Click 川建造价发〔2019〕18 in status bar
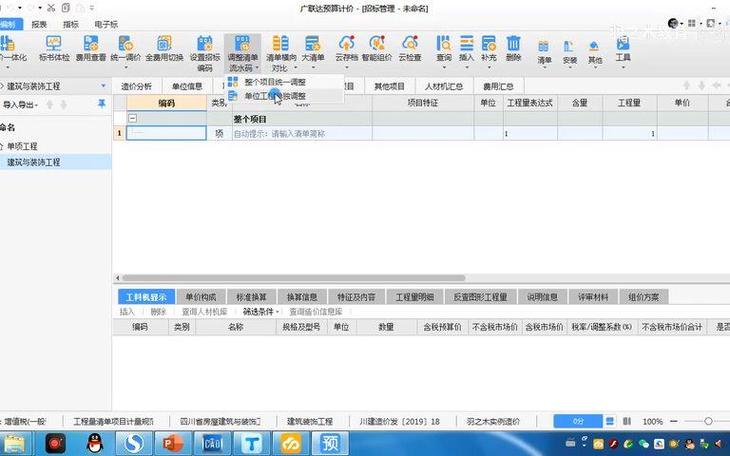730x456 pixels. pyautogui.click(x=399, y=422)
